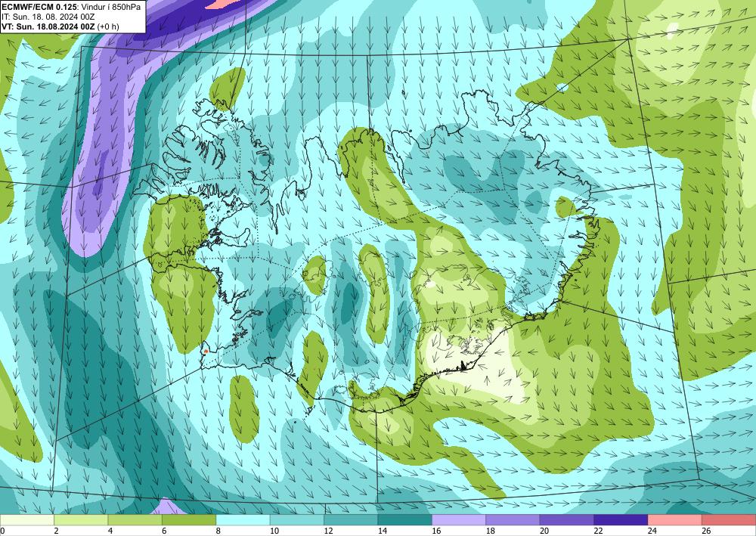Image resolution: width=756 pixels, height=536 pixels.
Task: Pick the violet 20–22 legend swatch
Action: point(567,520)
